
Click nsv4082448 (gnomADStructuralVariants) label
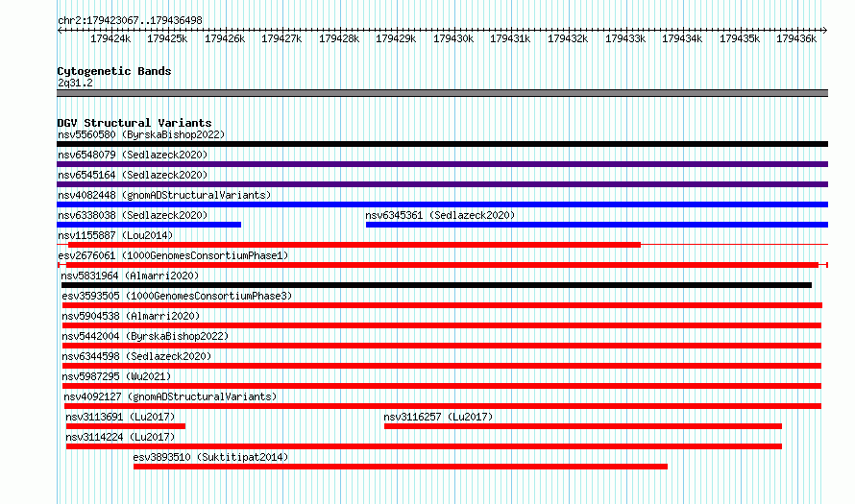tap(164, 195)
